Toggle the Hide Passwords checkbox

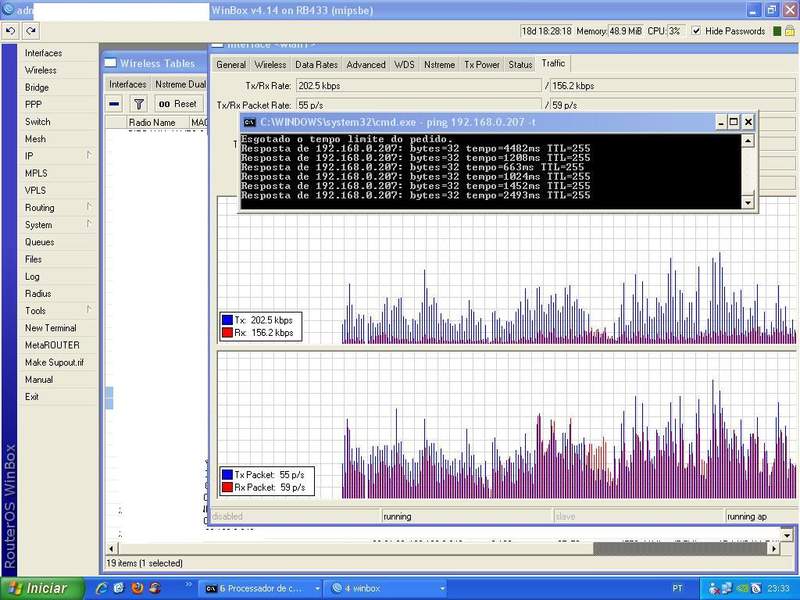click(x=697, y=31)
